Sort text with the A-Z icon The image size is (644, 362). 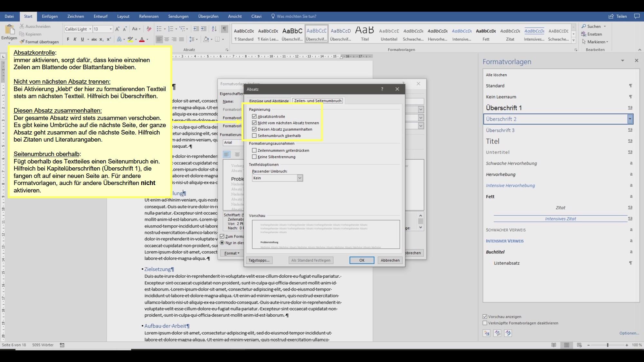(214, 29)
